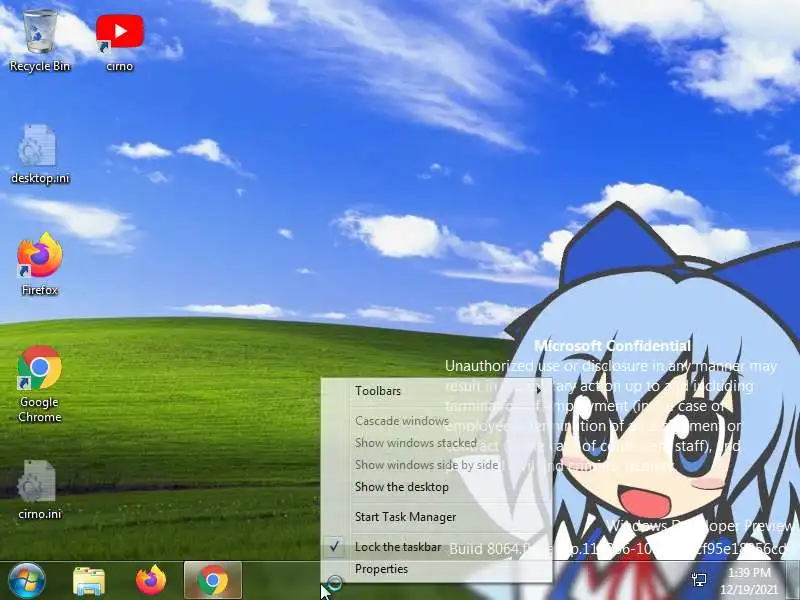Select Show the desktop menu entry
This screenshot has height=600, width=800.
pos(437,487)
